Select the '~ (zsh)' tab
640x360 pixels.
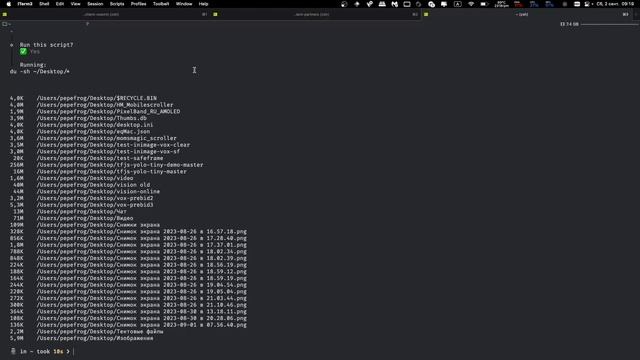pyautogui.click(x=527, y=14)
